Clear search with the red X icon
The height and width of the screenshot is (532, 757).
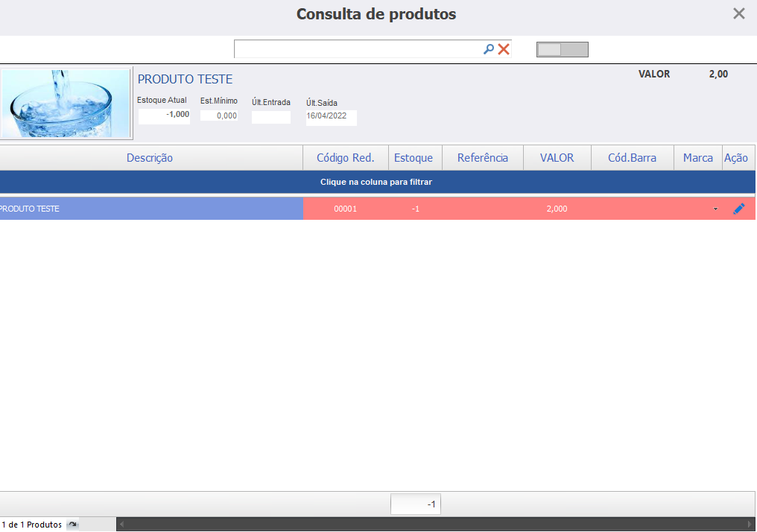(504, 48)
